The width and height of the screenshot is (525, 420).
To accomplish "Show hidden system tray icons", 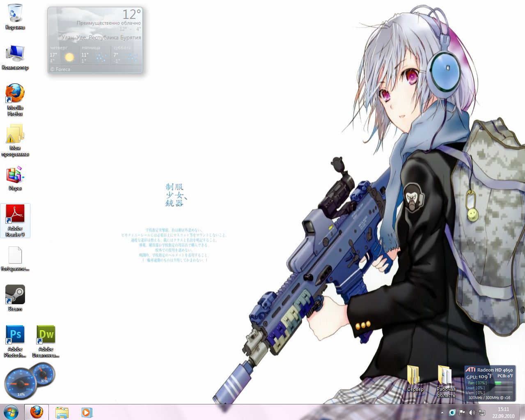I will 442,413.
